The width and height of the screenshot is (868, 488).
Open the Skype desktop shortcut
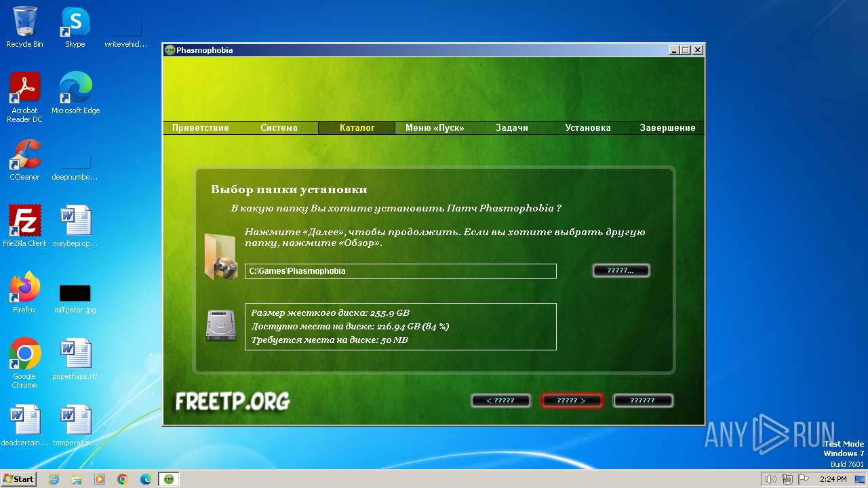click(75, 27)
